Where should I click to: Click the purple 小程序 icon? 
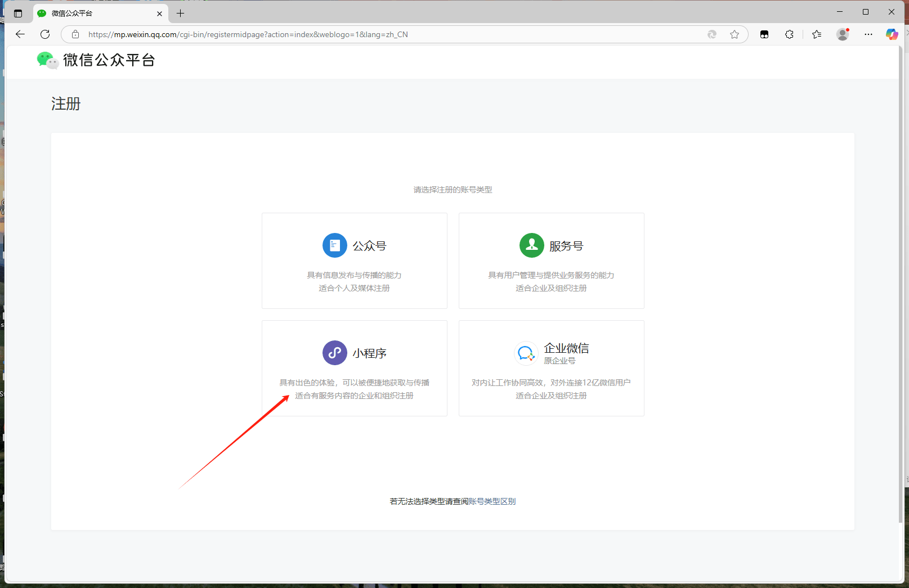(335, 353)
